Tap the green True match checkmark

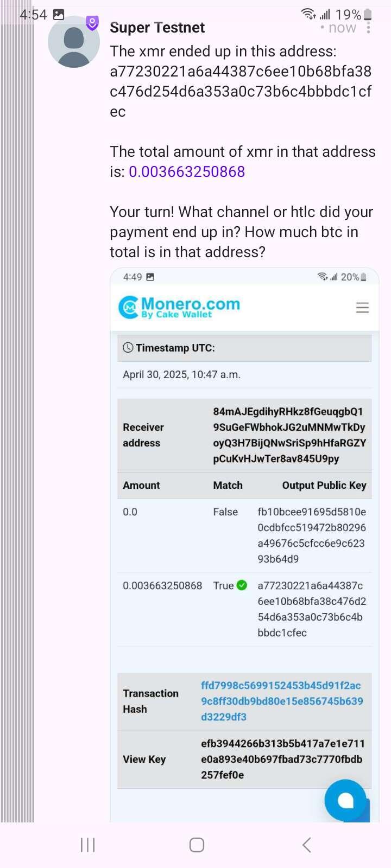click(242, 585)
